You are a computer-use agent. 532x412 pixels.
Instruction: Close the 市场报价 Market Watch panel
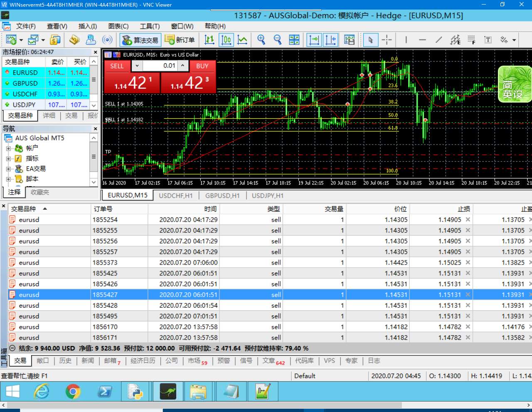[x=95, y=52]
